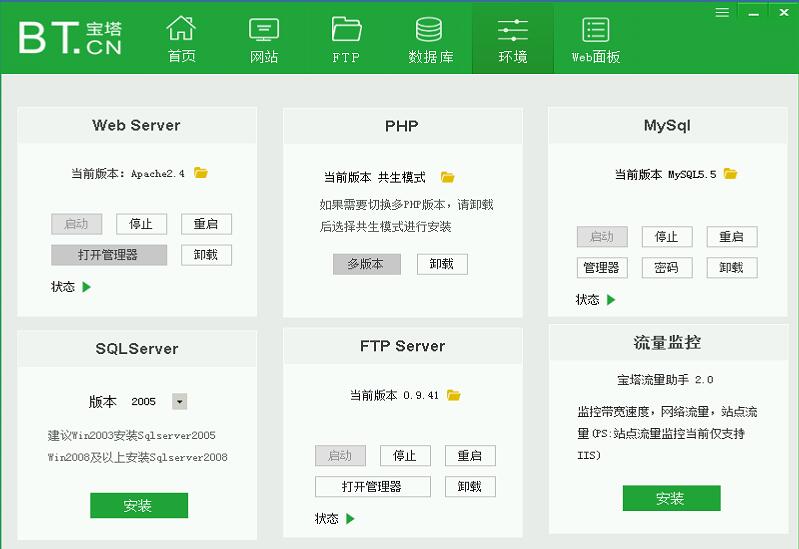Open the hamburger menu icon in title bar
Screen dimensions: 799x549
pyautogui.click(x=722, y=12)
